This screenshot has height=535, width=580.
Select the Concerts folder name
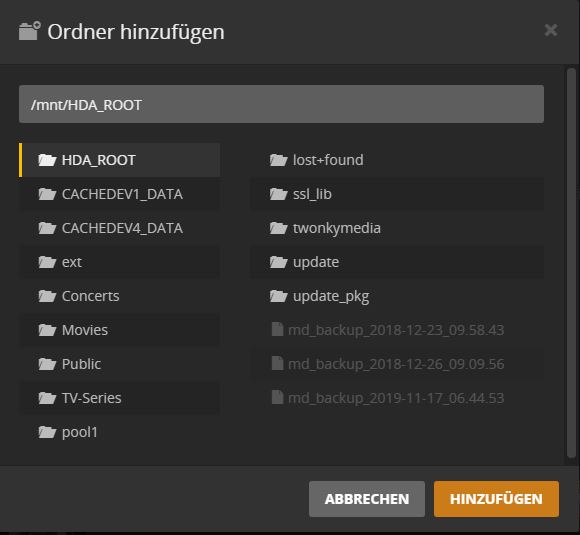(x=91, y=296)
